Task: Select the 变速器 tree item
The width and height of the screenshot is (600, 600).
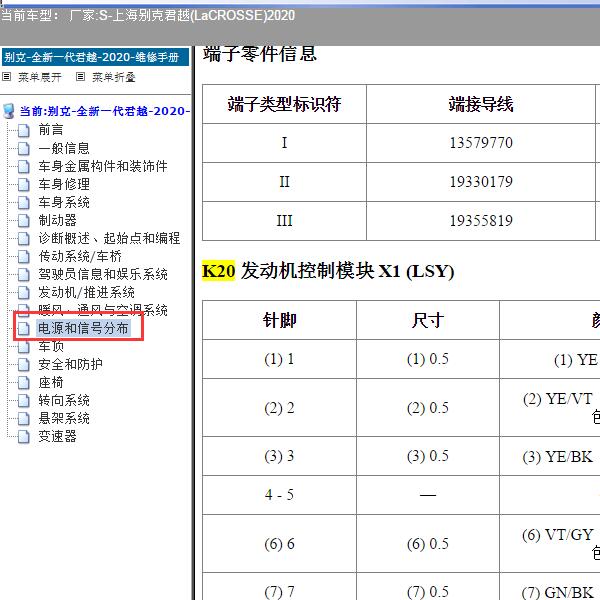Action: click(x=57, y=436)
